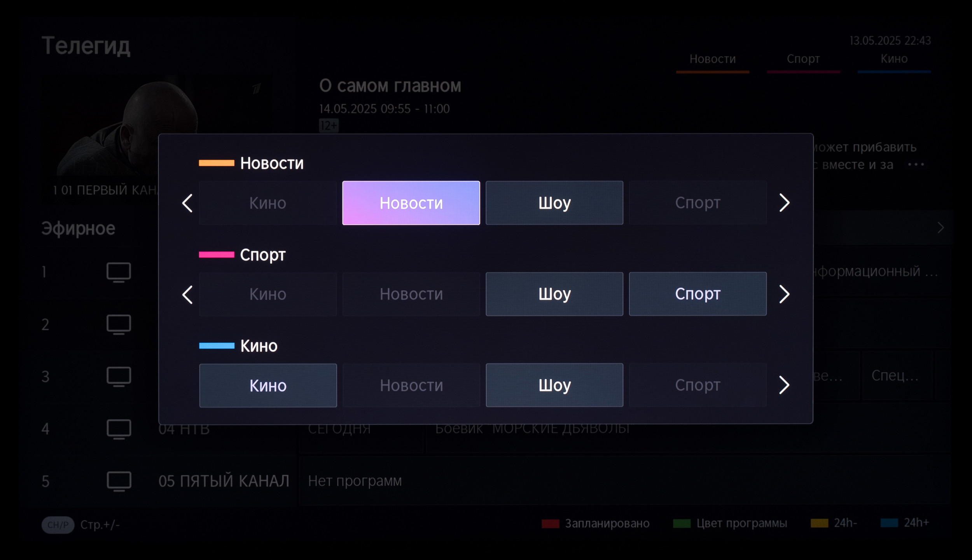
Task: Click left arrow in Спорт row
Action: click(187, 295)
